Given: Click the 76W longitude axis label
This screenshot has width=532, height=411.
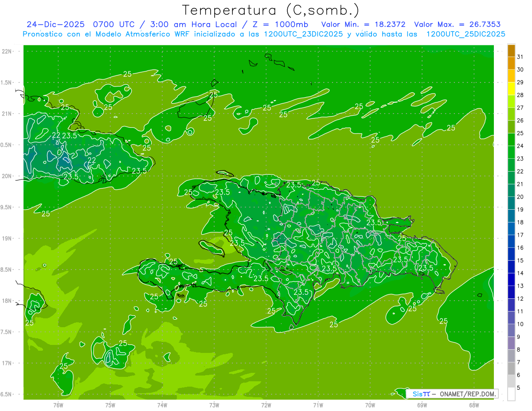Looking at the screenshot, I should 58,404.
